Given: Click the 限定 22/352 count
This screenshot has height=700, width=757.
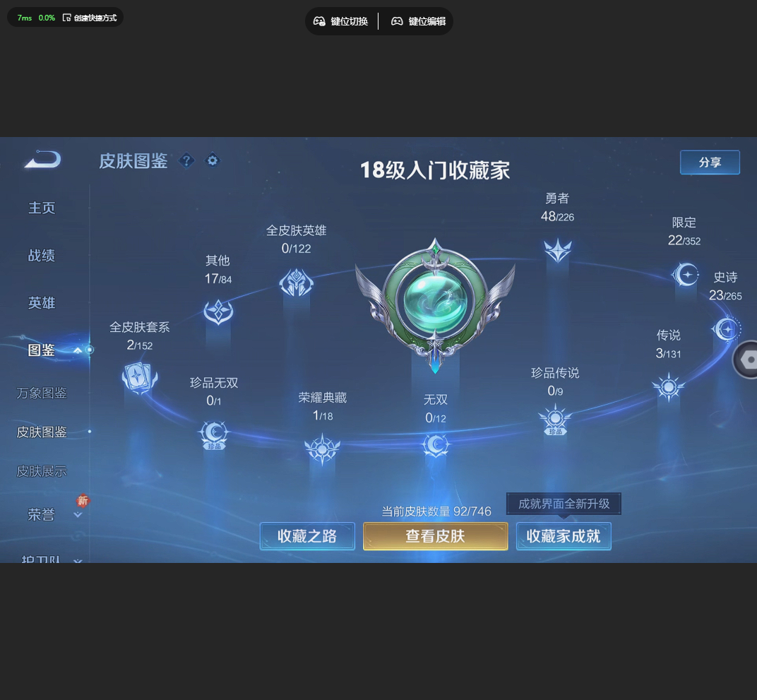Looking at the screenshot, I should (684, 240).
